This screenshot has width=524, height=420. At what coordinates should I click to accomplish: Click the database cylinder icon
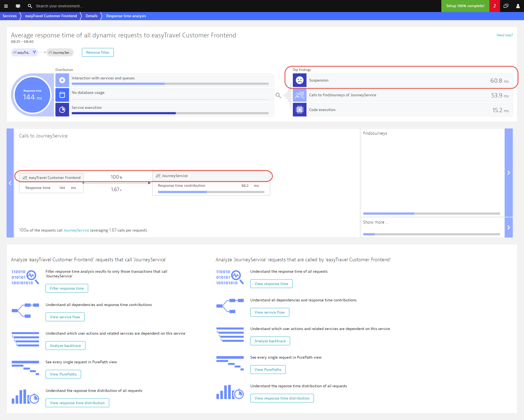click(x=62, y=95)
